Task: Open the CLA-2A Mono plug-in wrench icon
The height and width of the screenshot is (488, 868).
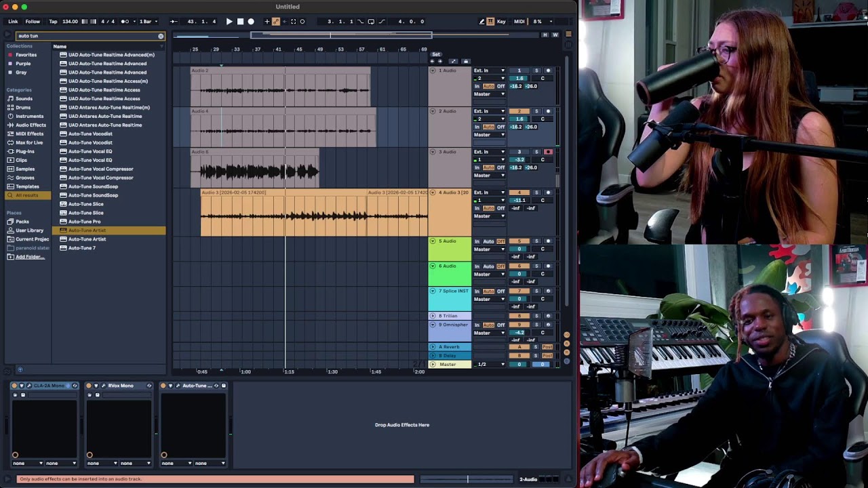Action: tap(29, 386)
